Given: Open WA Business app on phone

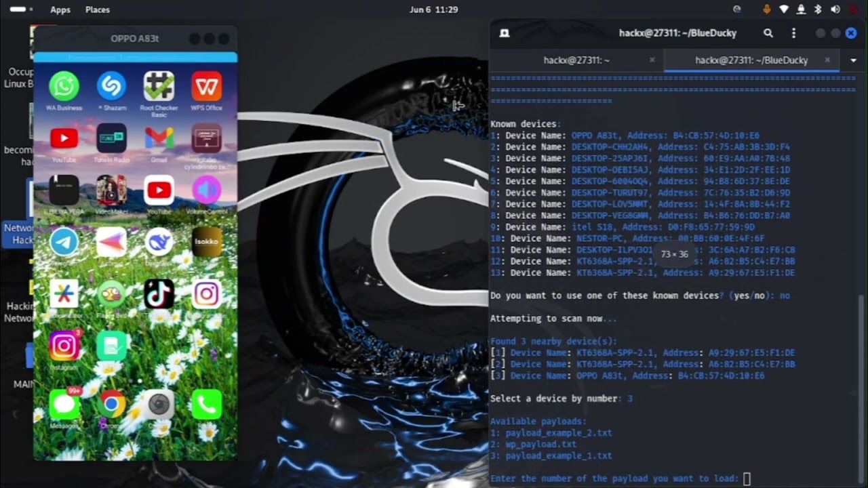Looking at the screenshot, I should [64, 87].
